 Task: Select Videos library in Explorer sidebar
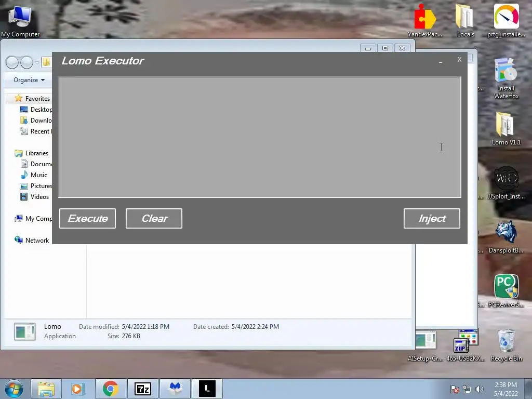tap(35, 196)
